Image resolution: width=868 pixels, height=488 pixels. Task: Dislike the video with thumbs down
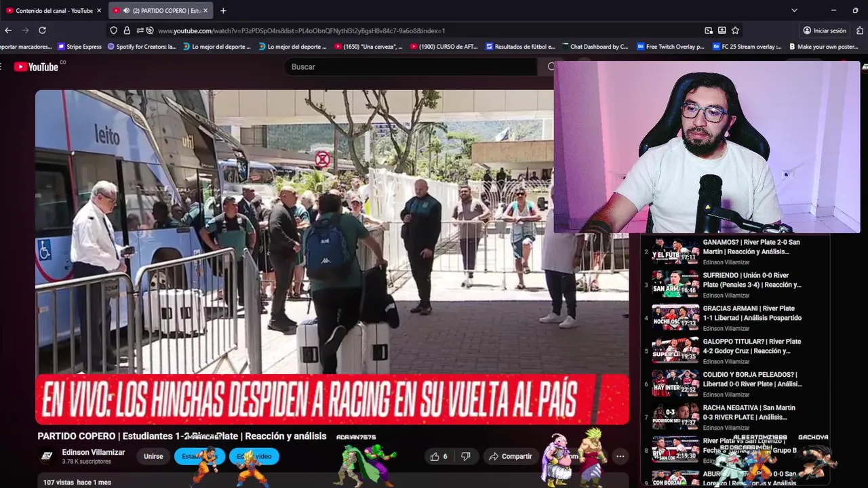465,456
